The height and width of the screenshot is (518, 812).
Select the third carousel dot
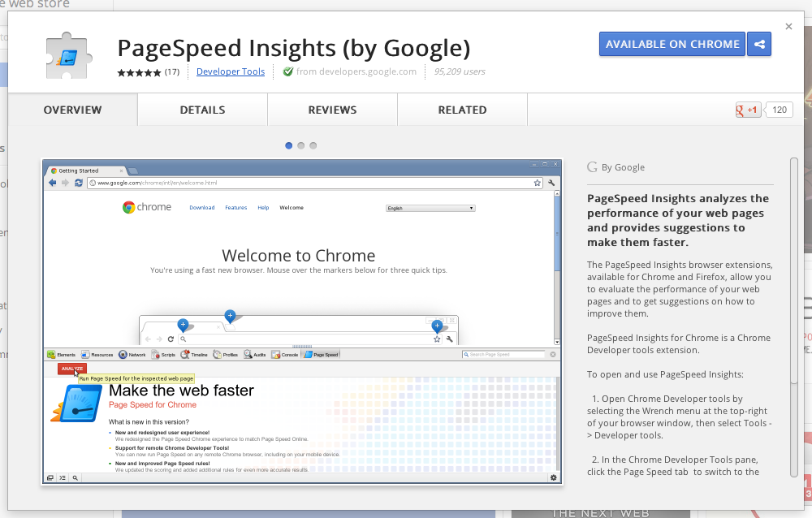(313, 146)
